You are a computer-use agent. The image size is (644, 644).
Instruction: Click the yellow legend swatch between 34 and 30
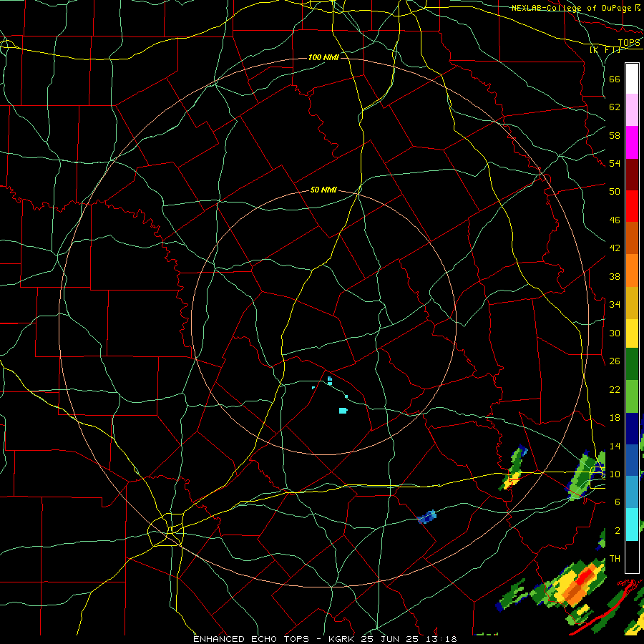[632, 333]
